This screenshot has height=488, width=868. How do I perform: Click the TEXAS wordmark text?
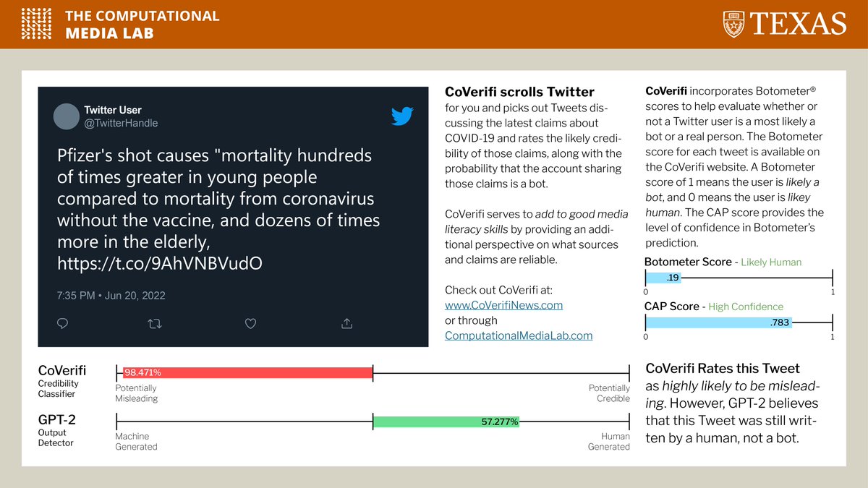point(799,24)
